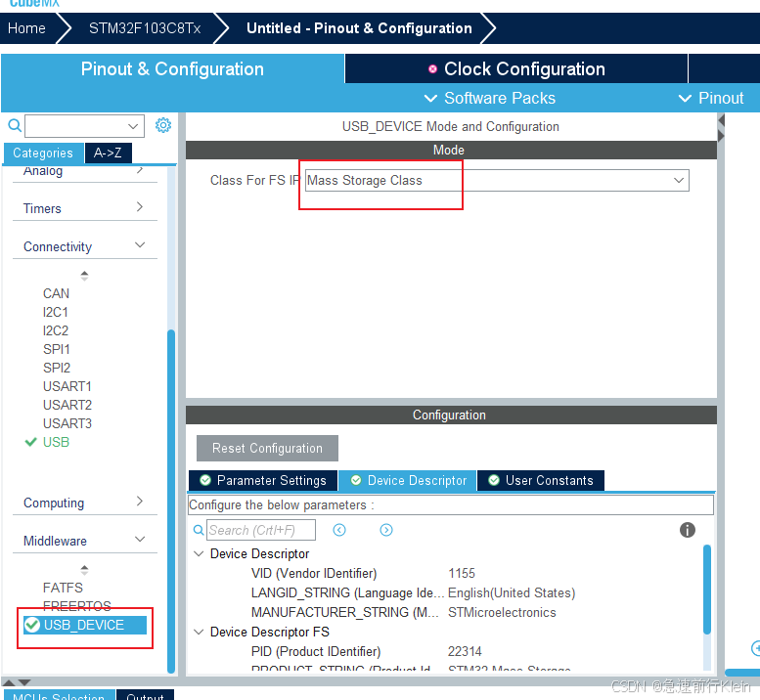The image size is (760, 700).
Task: Open the MCUs Selection tab
Action: [x=59, y=695]
